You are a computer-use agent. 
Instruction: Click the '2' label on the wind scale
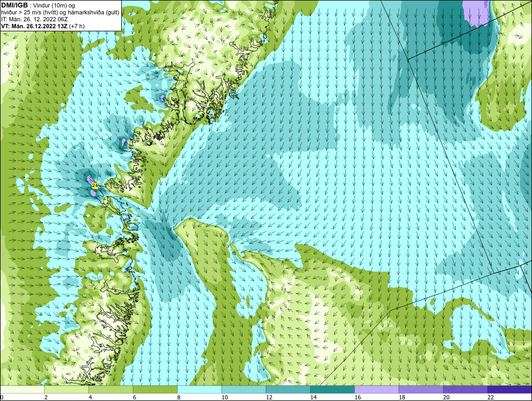coord(46,397)
